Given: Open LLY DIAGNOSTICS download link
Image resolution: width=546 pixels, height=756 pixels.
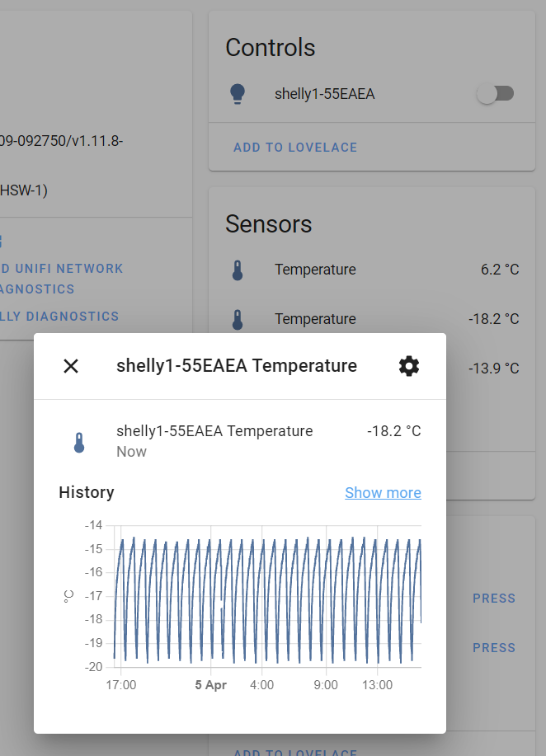Looking at the screenshot, I should tap(59, 317).
